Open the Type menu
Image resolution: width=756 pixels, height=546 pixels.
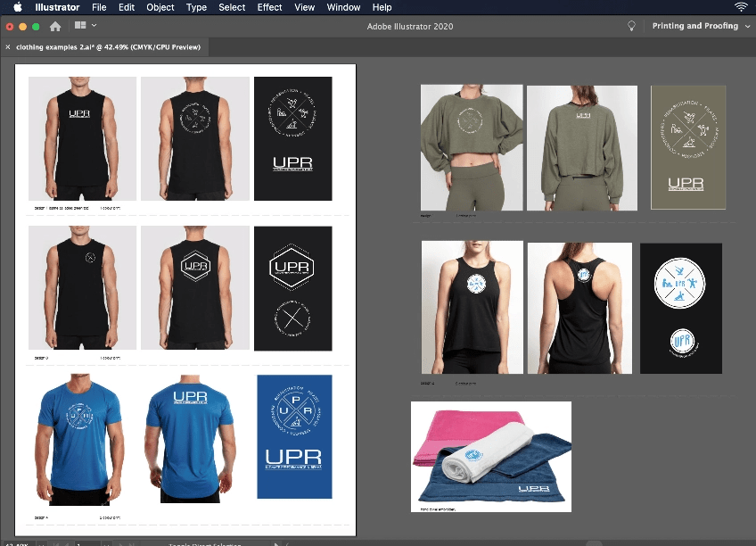pyautogui.click(x=196, y=7)
